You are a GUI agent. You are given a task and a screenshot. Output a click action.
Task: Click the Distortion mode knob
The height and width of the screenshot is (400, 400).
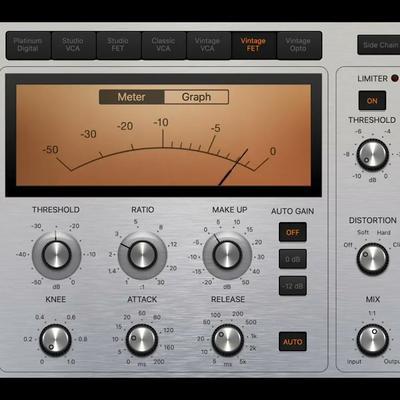tap(373, 259)
